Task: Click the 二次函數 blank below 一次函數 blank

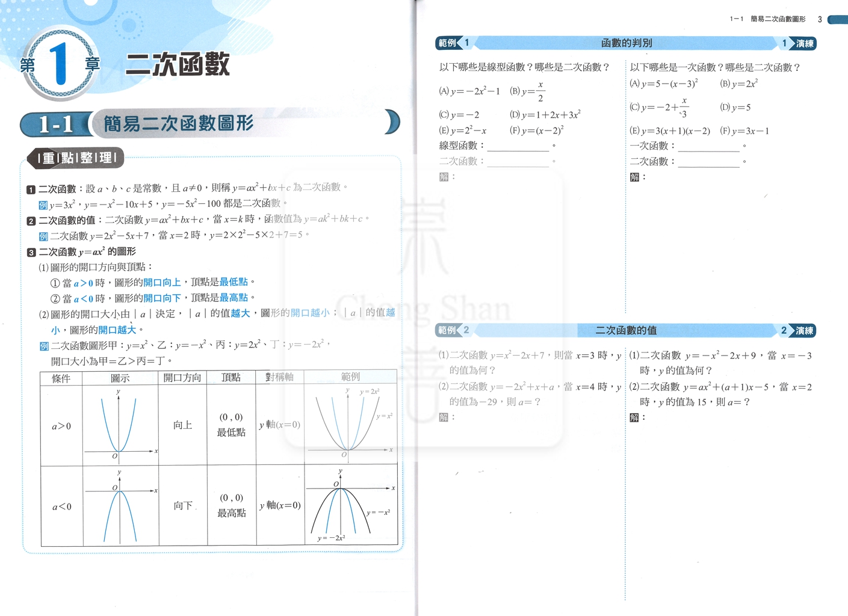Action: tap(708, 162)
